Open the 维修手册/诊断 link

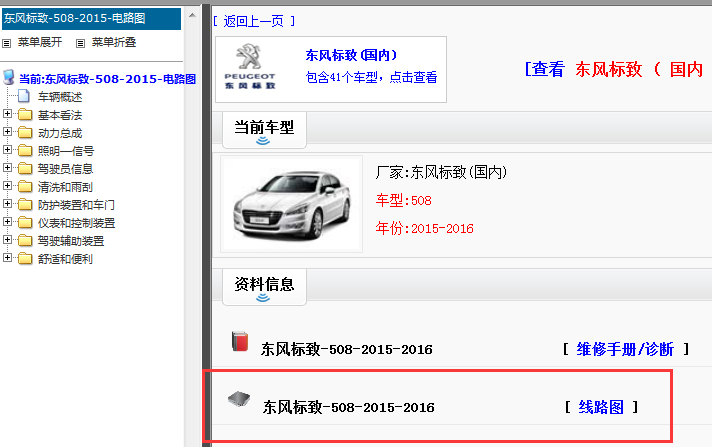pos(625,349)
